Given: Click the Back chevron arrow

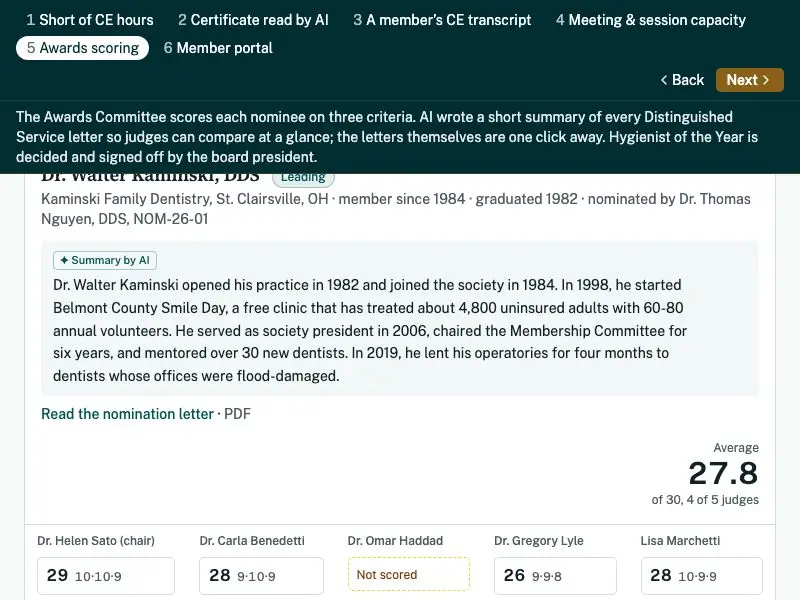Looking at the screenshot, I should 664,80.
